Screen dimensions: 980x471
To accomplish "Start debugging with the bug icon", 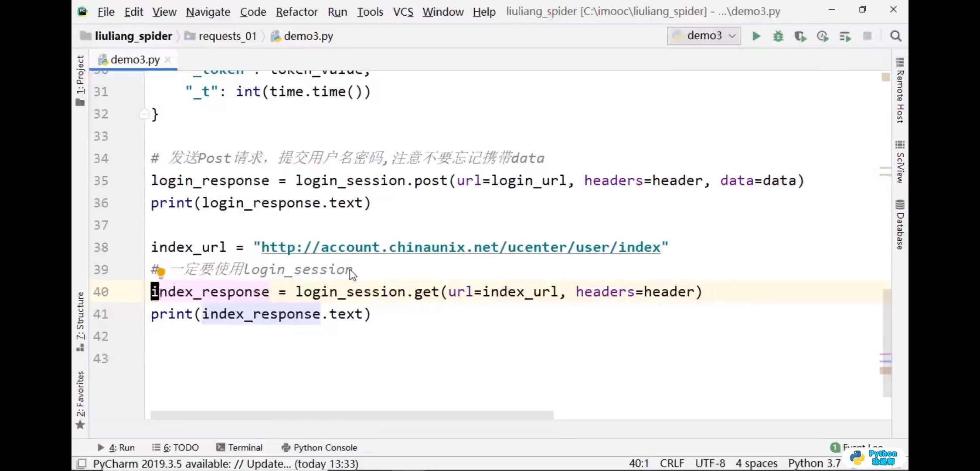I will 778,36.
